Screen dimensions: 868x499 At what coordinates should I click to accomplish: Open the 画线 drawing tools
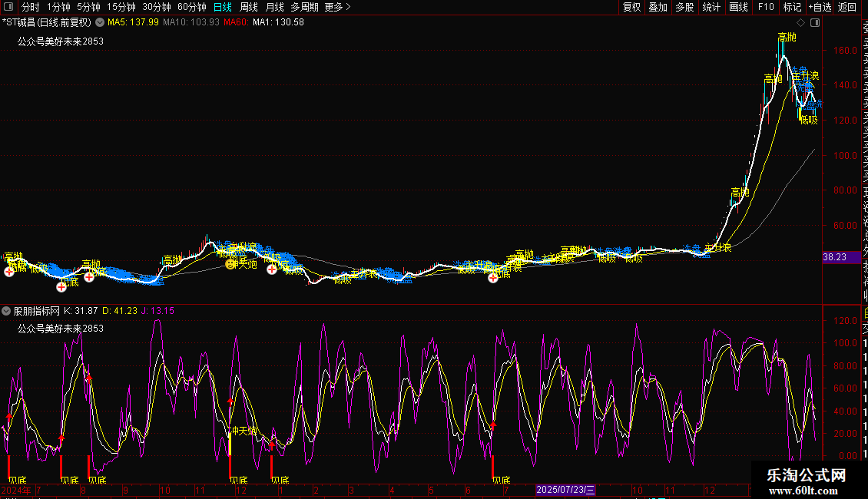coord(738,7)
